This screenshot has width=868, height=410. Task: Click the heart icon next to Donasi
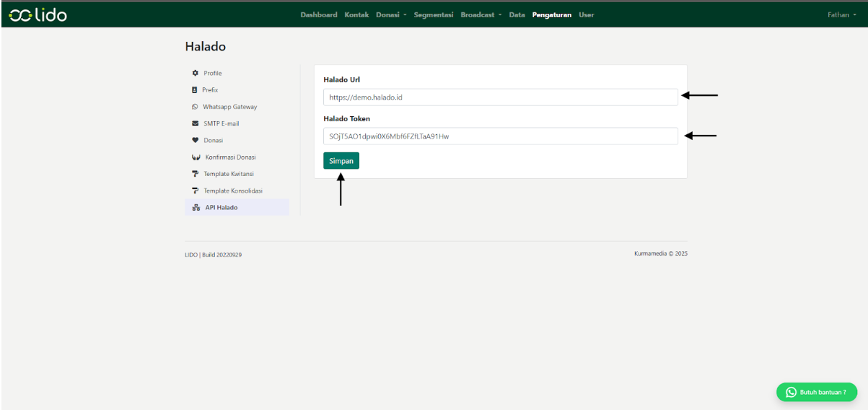(195, 140)
